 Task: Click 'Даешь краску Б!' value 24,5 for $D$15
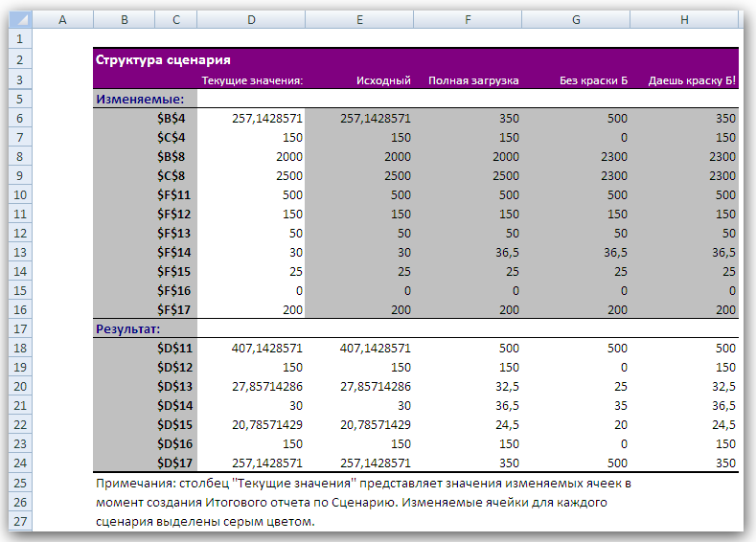click(x=723, y=425)
